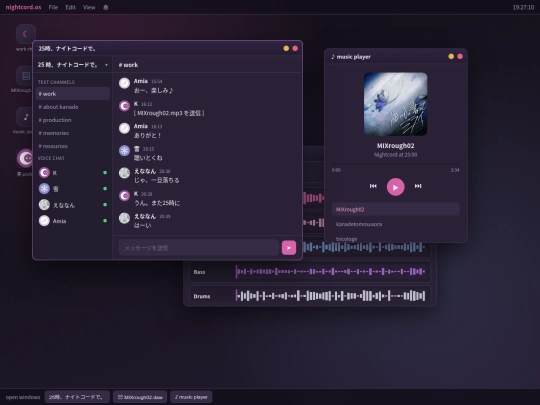The width and height of the screenshot is (540, 405).
Task: Open the MIXrough DAW desktop icon
Action: click(25, 75)
